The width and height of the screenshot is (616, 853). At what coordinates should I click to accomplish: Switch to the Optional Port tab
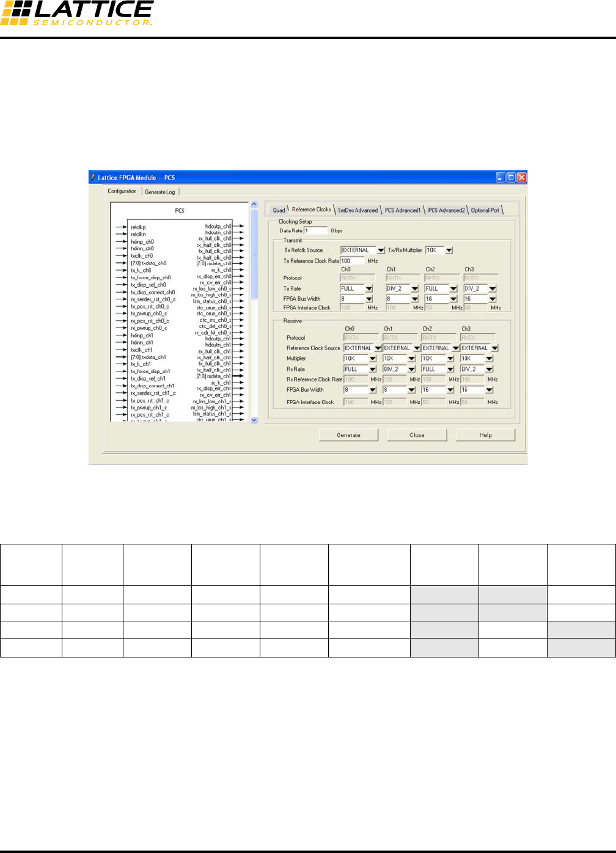[x=485, y=210]
